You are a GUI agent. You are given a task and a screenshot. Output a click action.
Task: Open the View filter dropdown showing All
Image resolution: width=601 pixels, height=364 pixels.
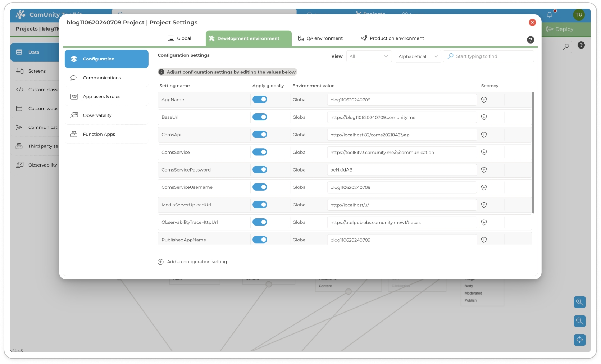(369, 56)
